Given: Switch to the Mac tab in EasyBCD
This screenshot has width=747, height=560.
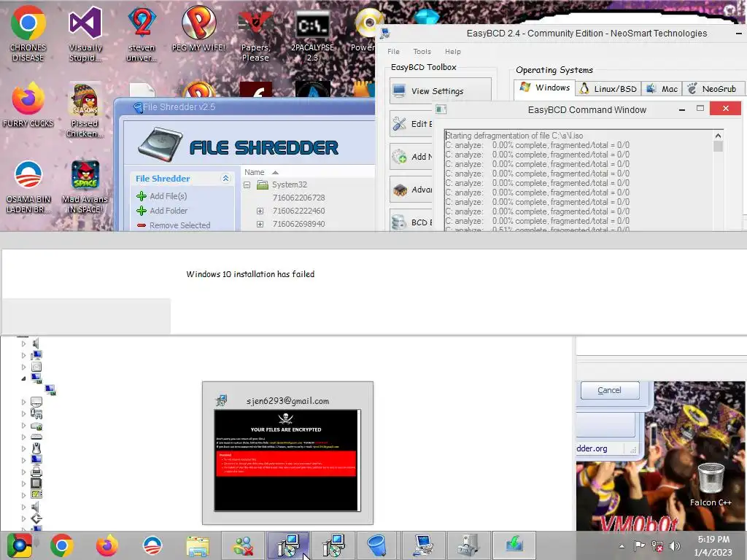Looking at the screenshot, I should pos(662,89).
